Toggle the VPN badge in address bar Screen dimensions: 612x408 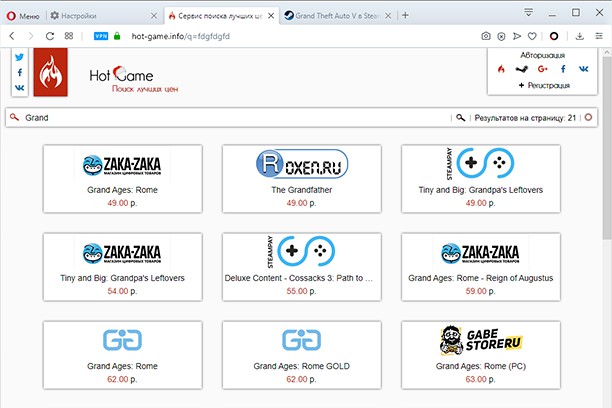click(x=101, y=36)
